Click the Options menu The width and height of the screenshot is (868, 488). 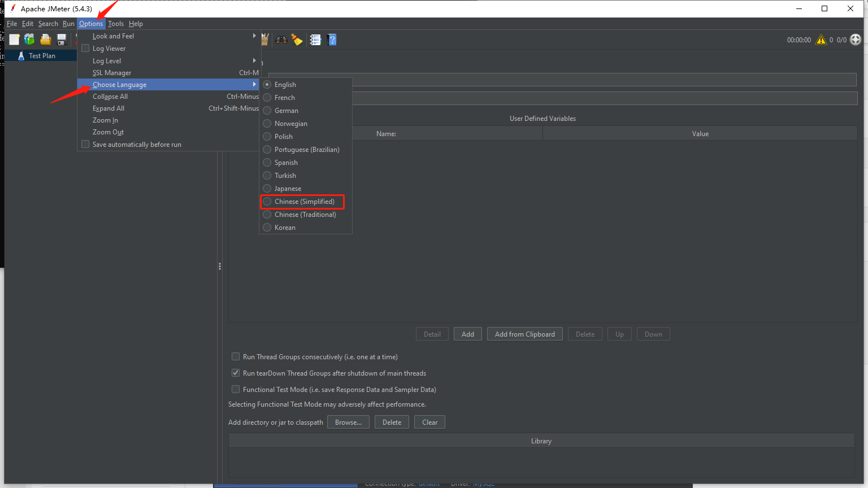tap(91, 24)
